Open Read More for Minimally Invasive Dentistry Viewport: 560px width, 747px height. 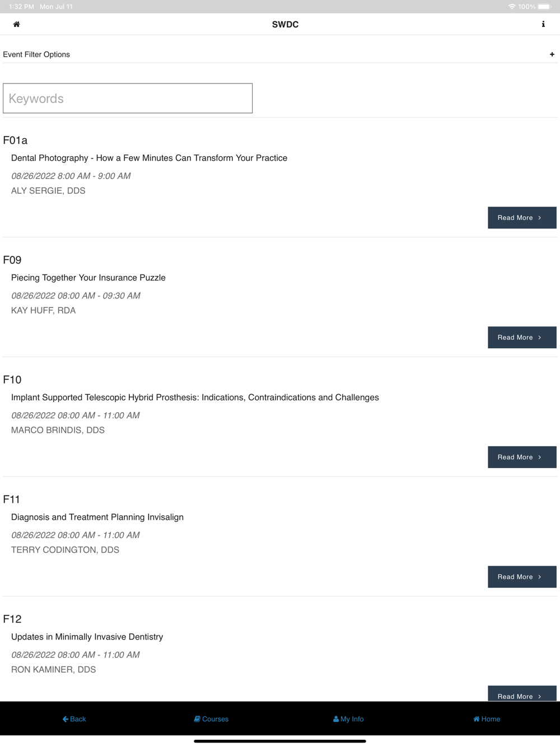pyautogui.click(x=521, y=694)
